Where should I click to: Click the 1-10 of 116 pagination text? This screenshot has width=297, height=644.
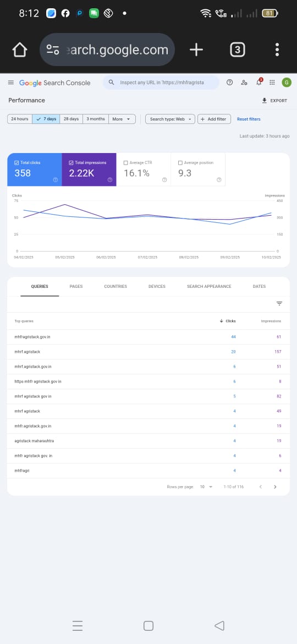[233, 487]
